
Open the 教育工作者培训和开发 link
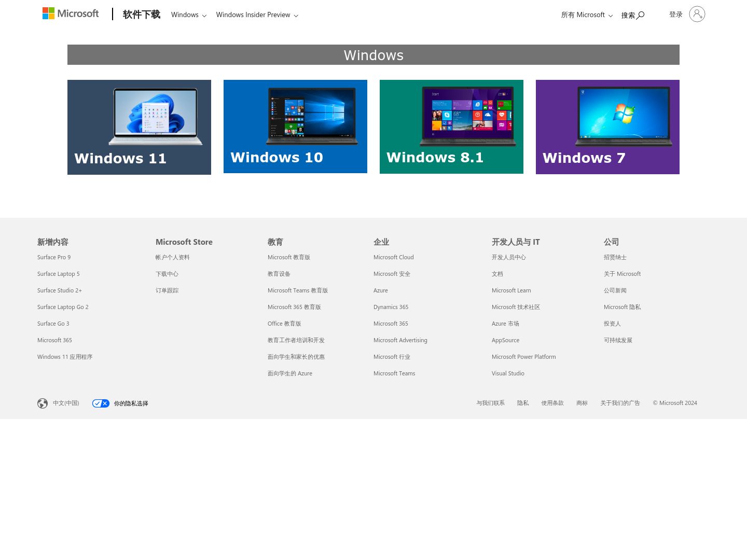tap(296, 340)
